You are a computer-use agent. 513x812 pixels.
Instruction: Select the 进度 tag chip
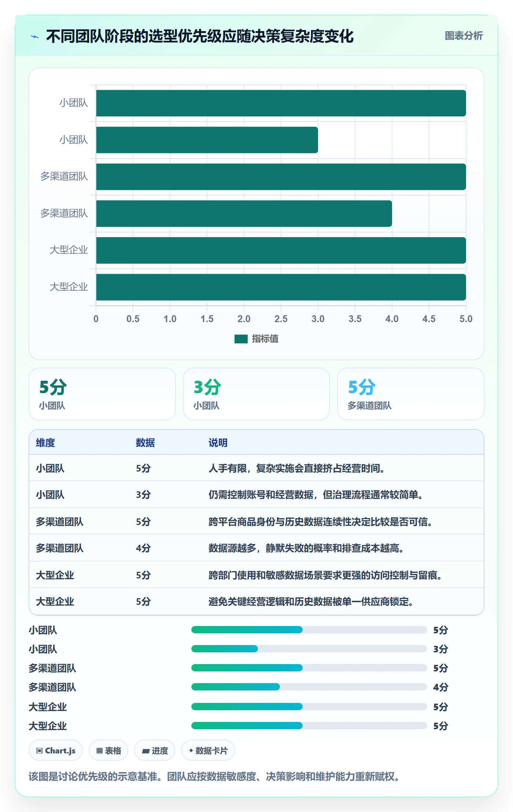[x=155, y=750]
